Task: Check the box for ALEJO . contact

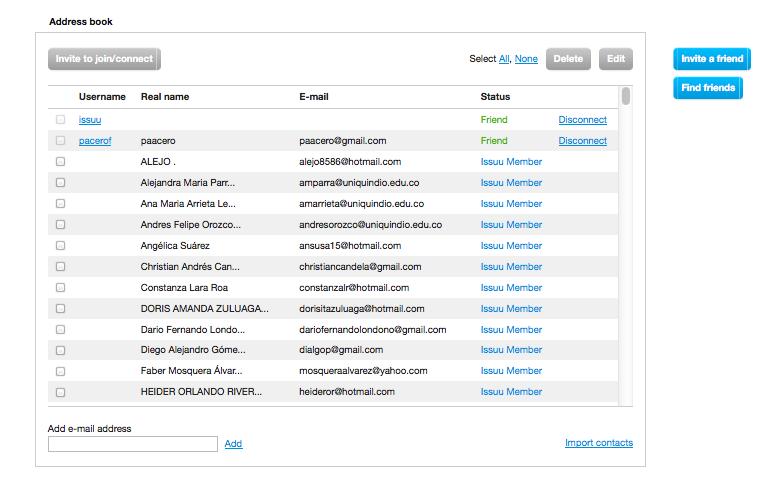Action: tap(61, 162)
